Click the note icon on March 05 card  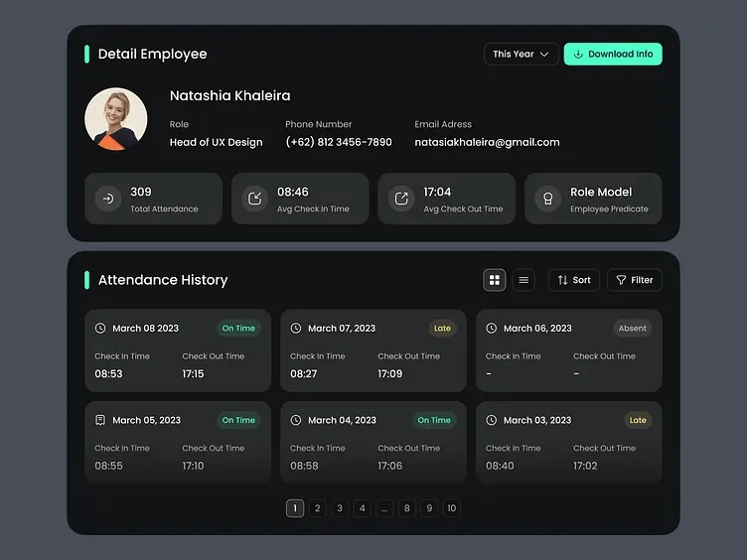[x=100, y=420]
